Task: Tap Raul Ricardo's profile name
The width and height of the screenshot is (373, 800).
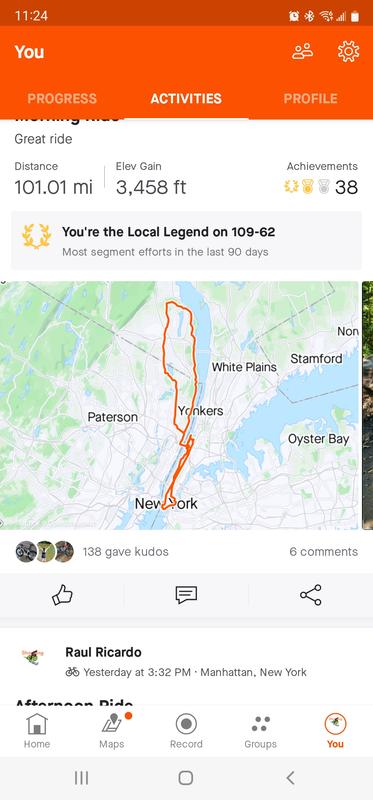Action: pyautogui.click(x=103, y=652)
